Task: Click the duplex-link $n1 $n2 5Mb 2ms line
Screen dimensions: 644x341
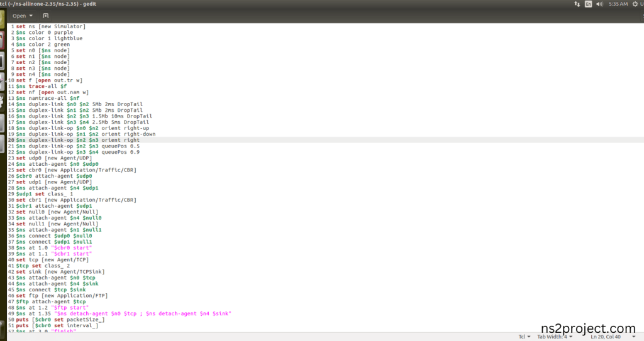Action: click(x=79, y=110)
